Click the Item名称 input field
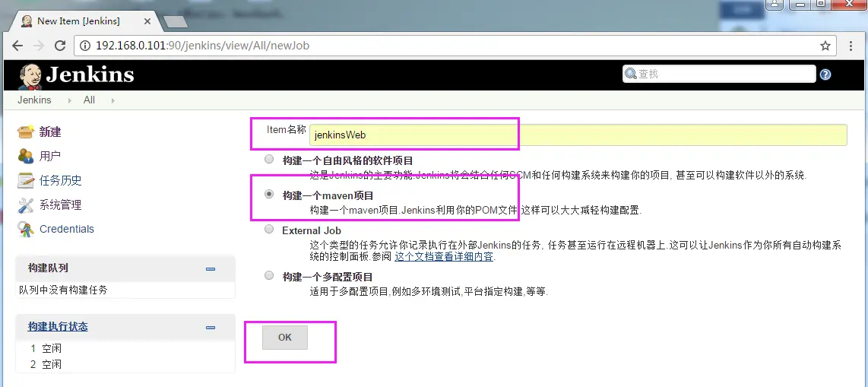The image size is (868, 387). (x=578, y=135)
